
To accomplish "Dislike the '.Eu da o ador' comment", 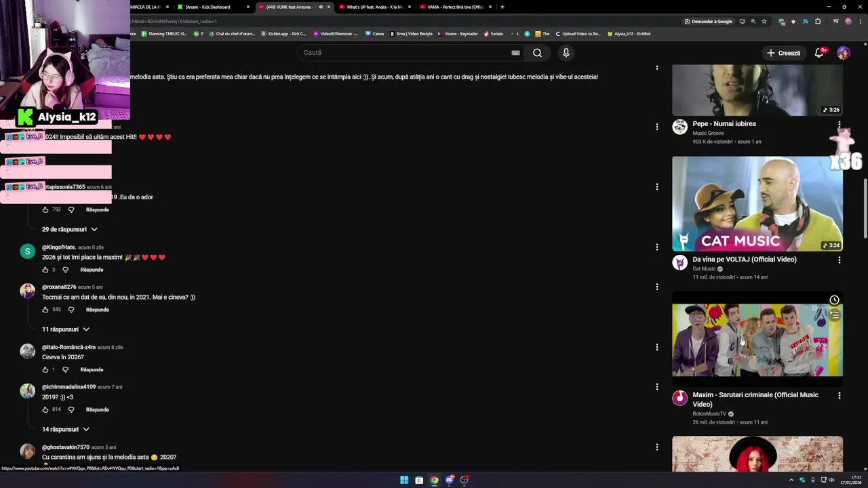I will tap(71, 209).
